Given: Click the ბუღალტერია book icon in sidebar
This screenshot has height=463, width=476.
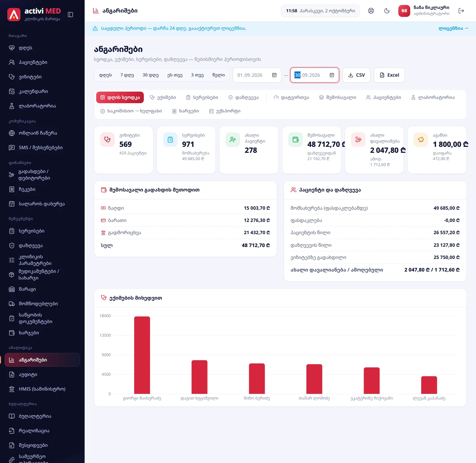Looking at the screenshot, I should coord(12,416).
